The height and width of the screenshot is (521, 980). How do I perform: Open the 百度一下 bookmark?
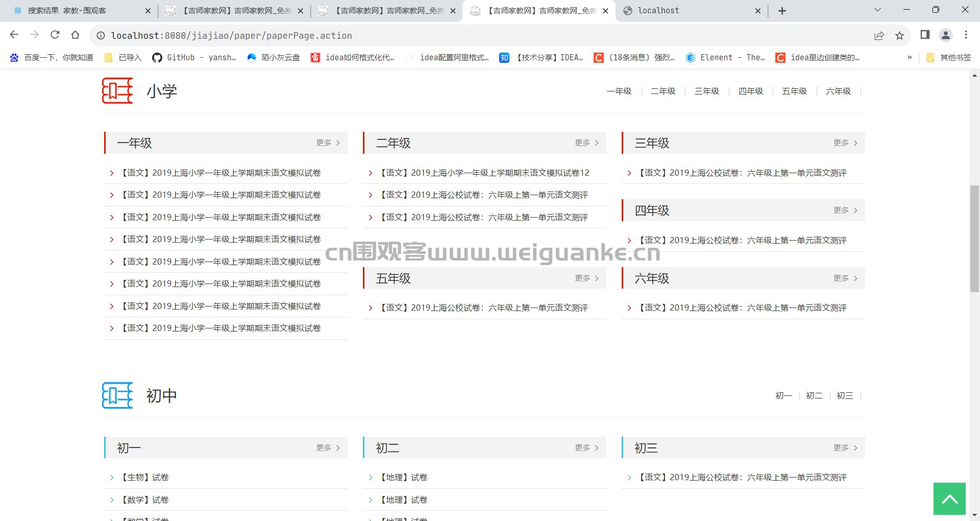click(51, 58)
